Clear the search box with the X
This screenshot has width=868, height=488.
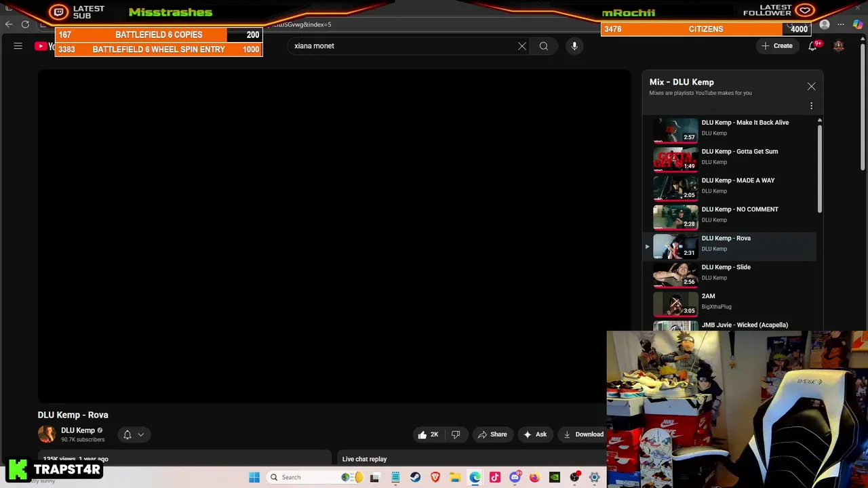[x=522, y=46]
